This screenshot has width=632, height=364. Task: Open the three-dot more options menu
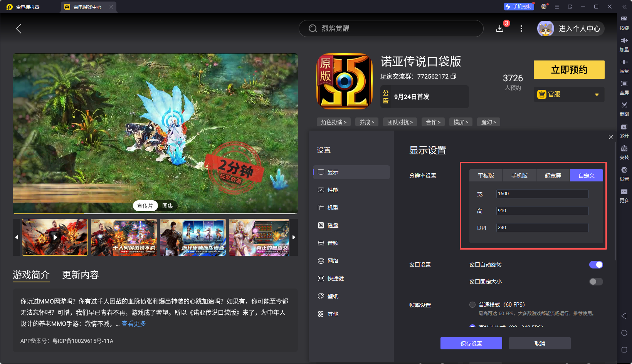521,29
